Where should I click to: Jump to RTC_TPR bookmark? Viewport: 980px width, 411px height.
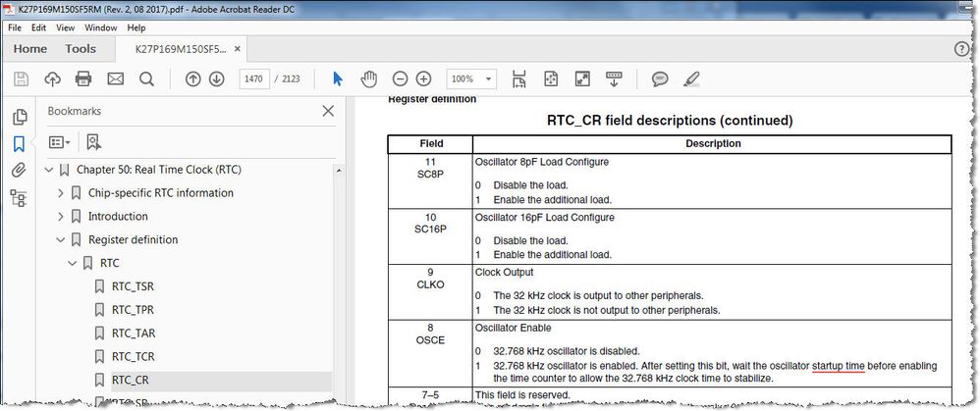pyautogui.click(x=133, y=310)
